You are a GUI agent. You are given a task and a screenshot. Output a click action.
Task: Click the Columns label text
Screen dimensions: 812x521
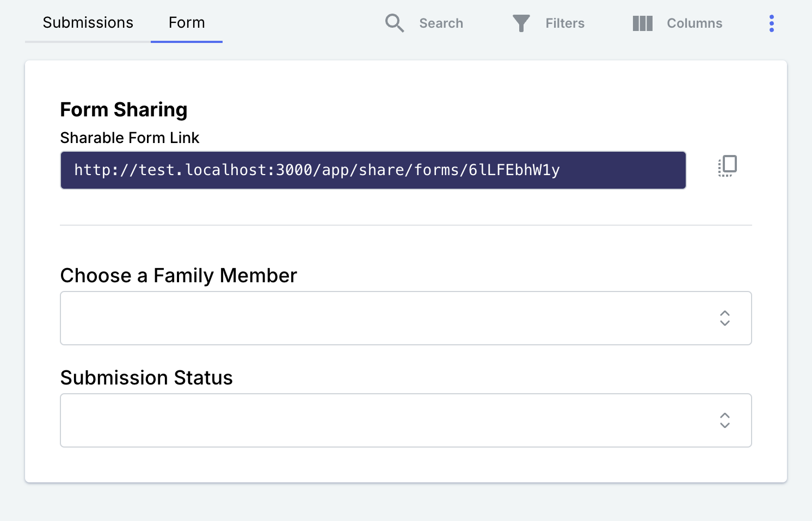click(694, 23)
